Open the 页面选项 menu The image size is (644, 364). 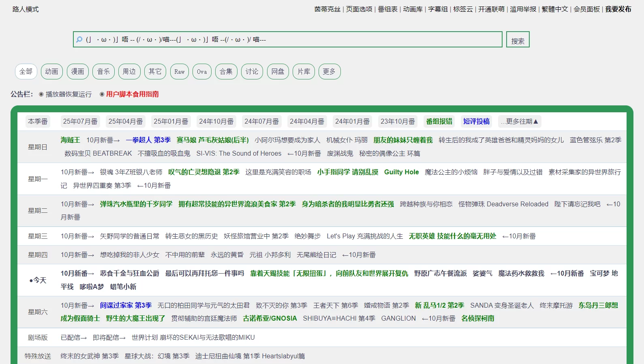pyautogui.click(x=359, y=9)
